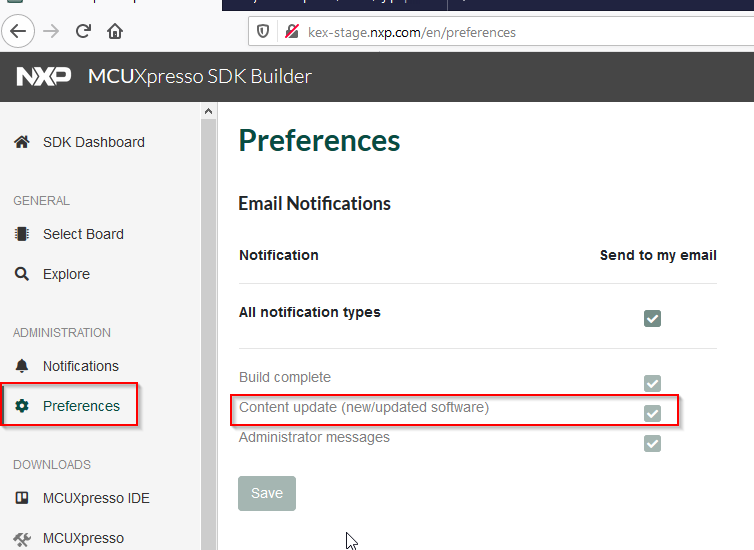
Task: Click the MCUXpresso tools wrench icon
Action: pyautogui.click(x=22, y=539)
